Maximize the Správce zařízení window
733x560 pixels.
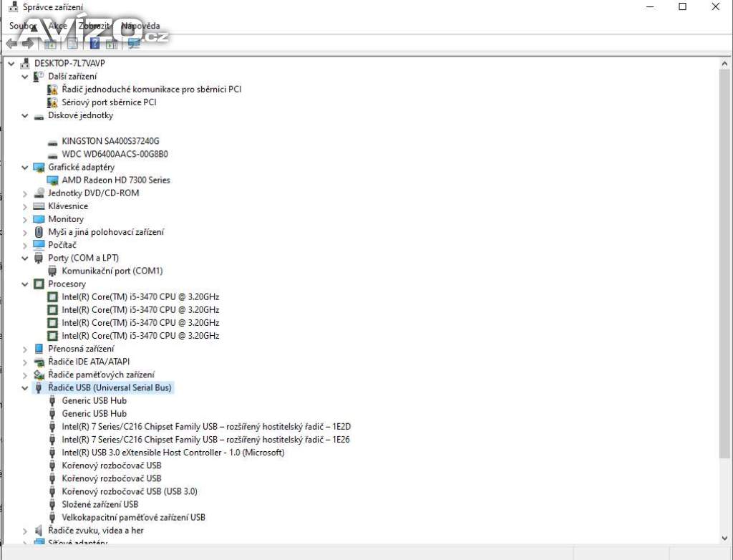(x=682, y=6)
